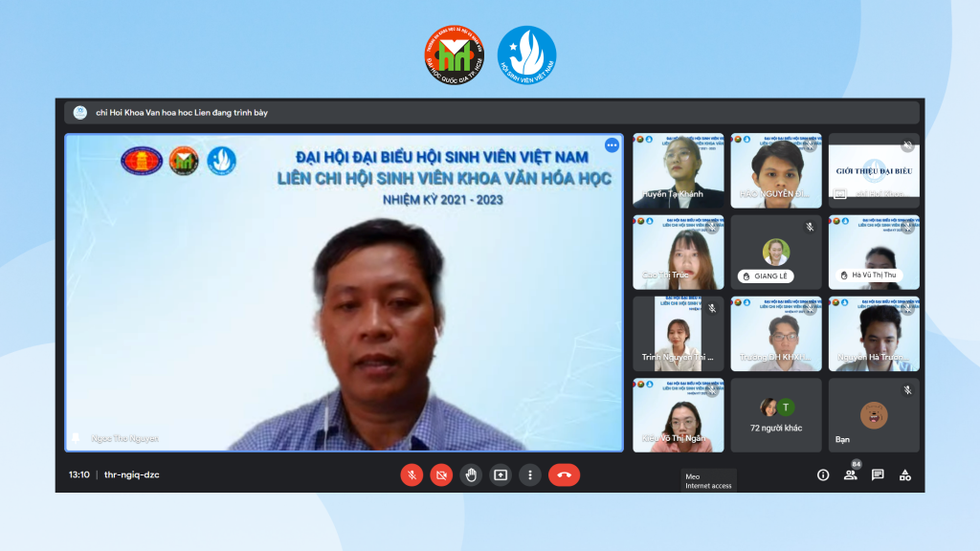Turn on the camera button
This screenshot has width=980, height=551.
tap(441, 474)
